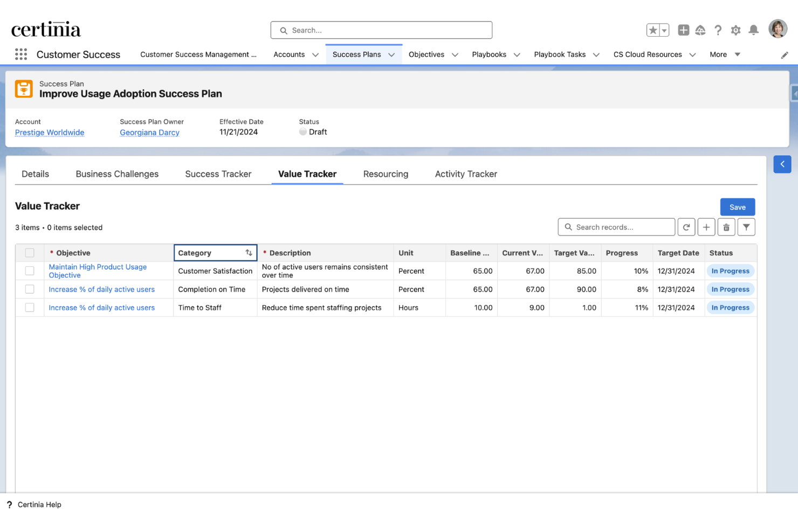The height and width of the screenshot is (532, 798).
Task: Click the global Search field
Action: click(x=381, y=30)
